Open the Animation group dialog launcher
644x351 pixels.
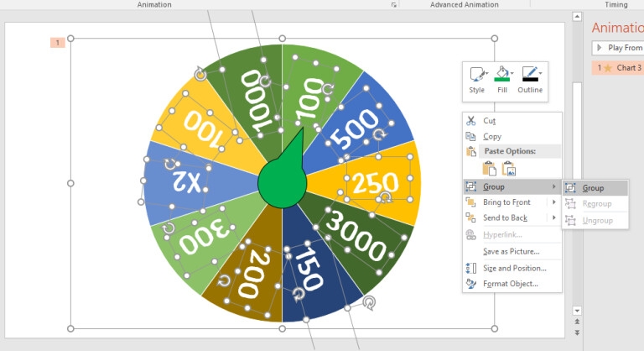[393, 5]
